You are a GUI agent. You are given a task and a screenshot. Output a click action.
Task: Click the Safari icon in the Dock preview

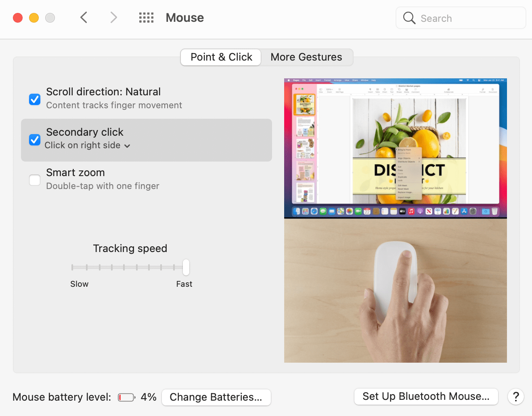tap(314, 211)
